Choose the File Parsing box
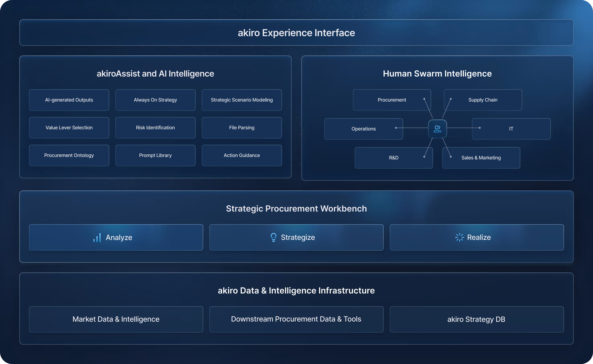Viewport: 593px width, 364px height. 242,128
